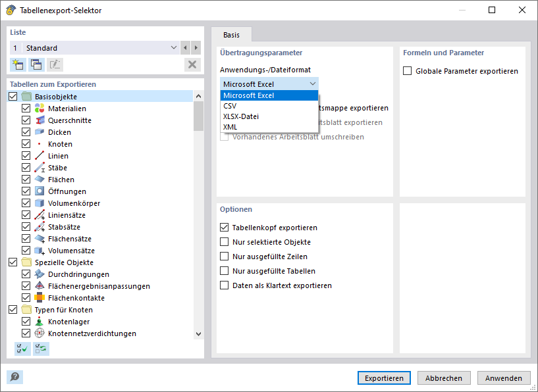This screenshot has width=538, height=392.
Task: Click the invert selection icon
Action: (41, 349)
